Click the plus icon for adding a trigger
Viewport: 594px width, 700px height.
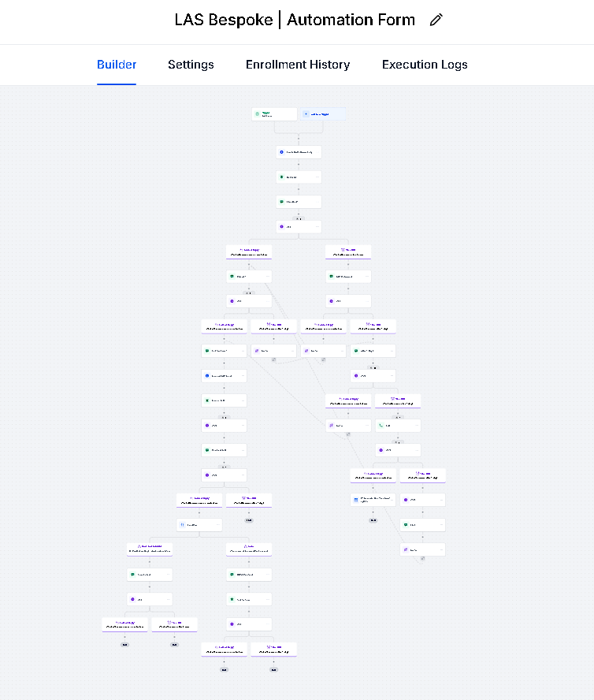(x=306, y=114)
